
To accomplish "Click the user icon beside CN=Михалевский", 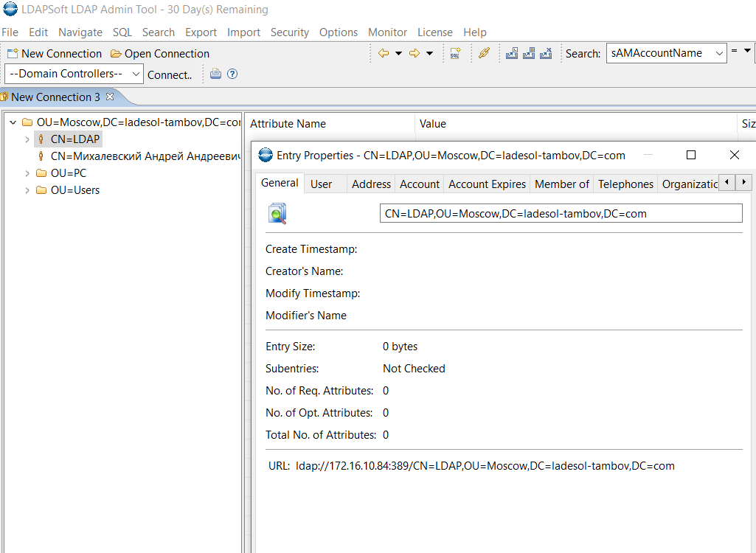I will (x=41, y=156).
